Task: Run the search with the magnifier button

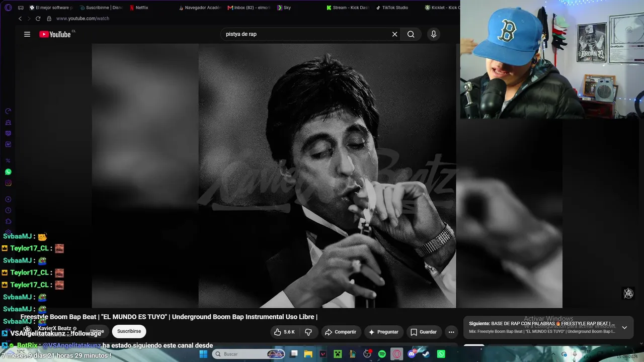Action: point(411,34)
